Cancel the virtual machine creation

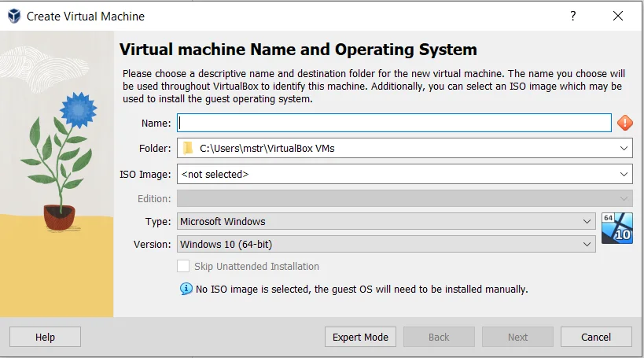pos(596,337)
